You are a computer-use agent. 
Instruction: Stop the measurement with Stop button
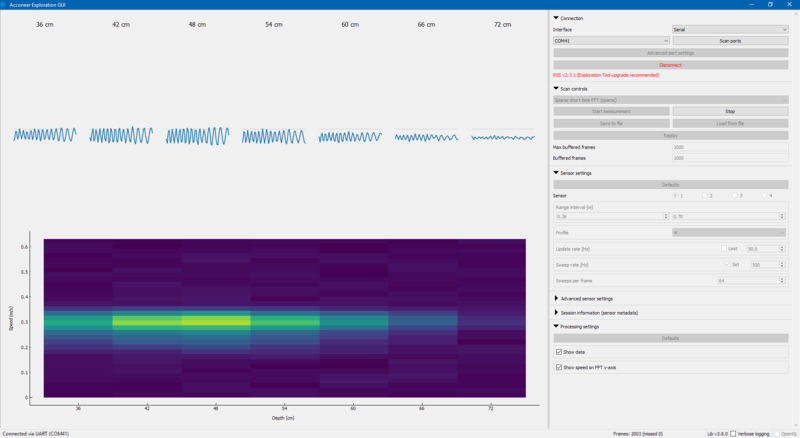click(730, 111)
